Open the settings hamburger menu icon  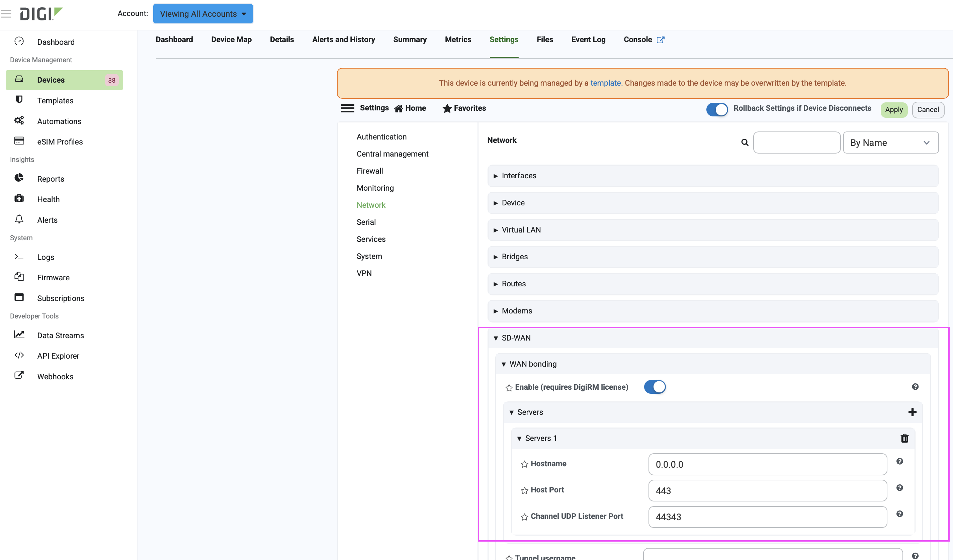(x=347, y=108)
